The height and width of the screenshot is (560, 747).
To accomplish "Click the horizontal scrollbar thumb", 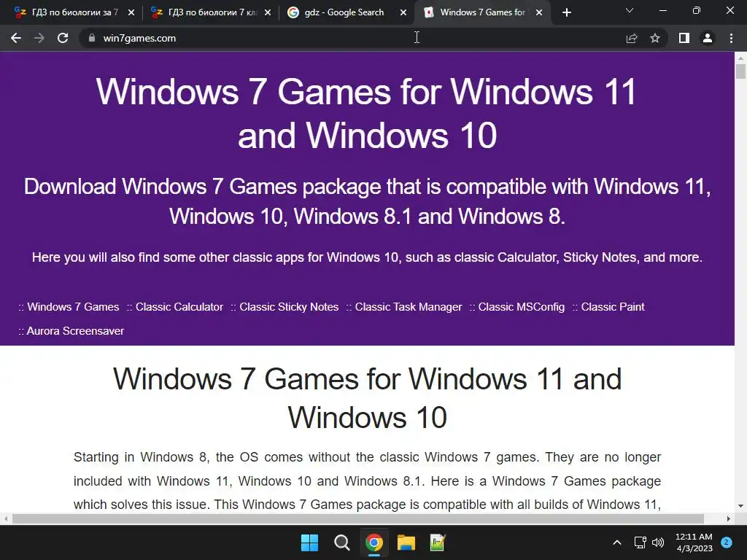I will click(x=357, y=518).
